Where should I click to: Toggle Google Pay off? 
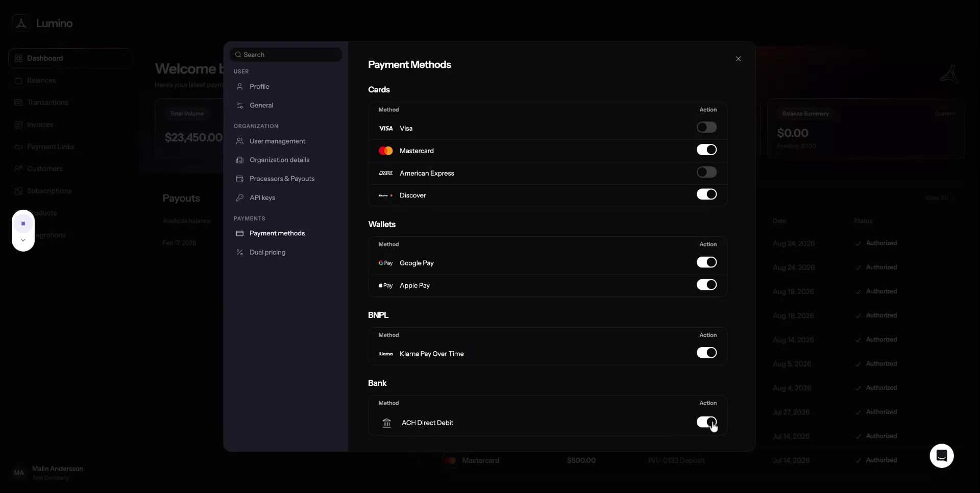tap(706, 262)
